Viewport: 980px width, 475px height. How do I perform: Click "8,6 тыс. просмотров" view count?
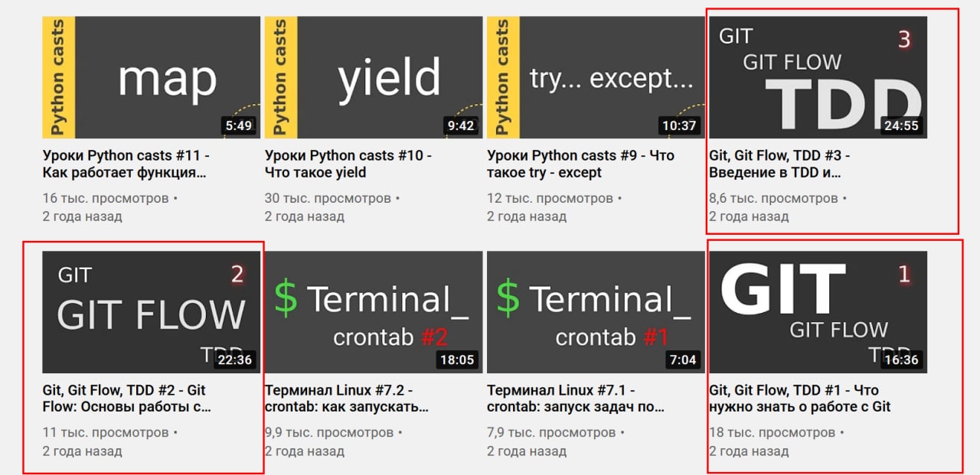773,198
